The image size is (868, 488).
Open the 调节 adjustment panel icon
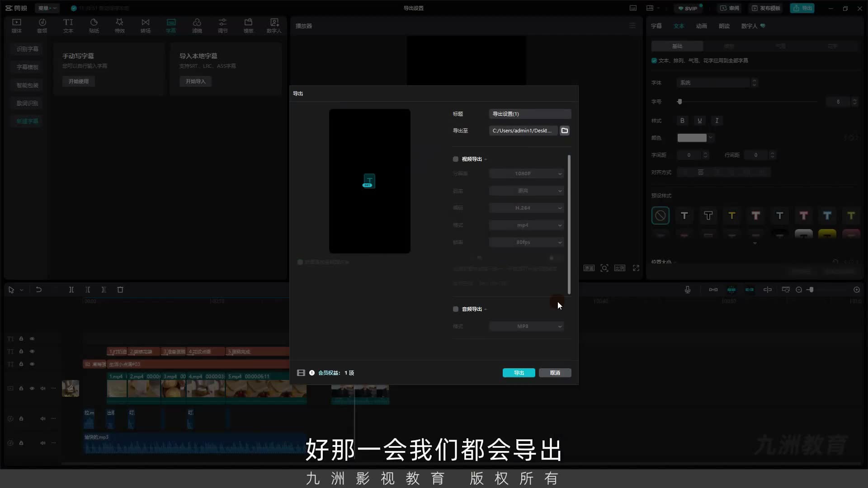222,26
